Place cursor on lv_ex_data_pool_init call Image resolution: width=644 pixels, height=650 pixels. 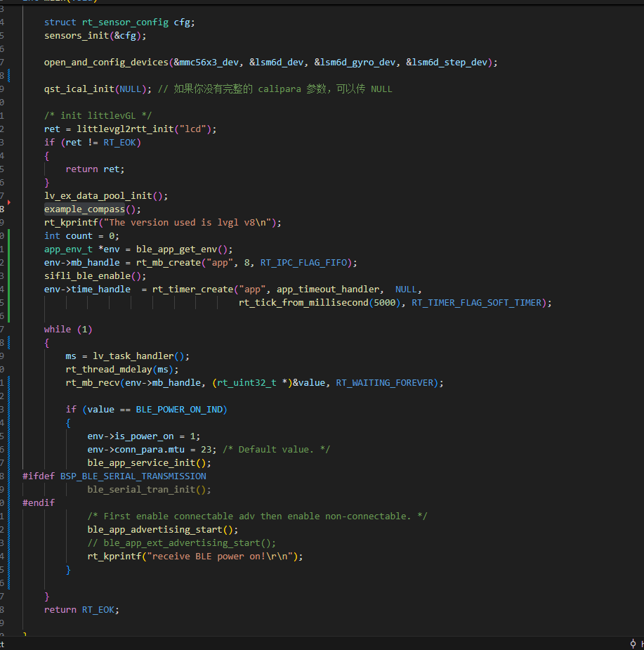(x=98, y=196)
